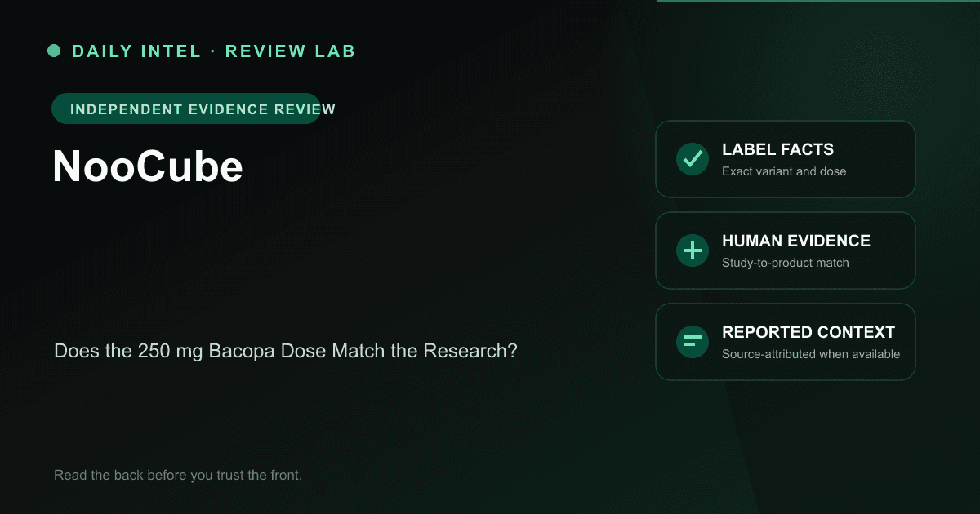The image size is (980, 514).
Task: Click the 250 mg Bacopa Dose question
Action: point(286,352)
